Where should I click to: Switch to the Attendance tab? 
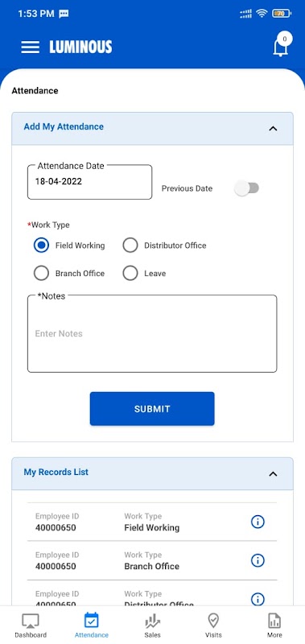(92, 625)
